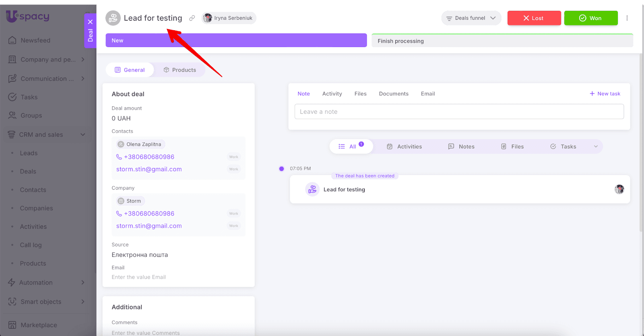
Task: Move deal to Finish processing stage
Action: coord(502,41)
